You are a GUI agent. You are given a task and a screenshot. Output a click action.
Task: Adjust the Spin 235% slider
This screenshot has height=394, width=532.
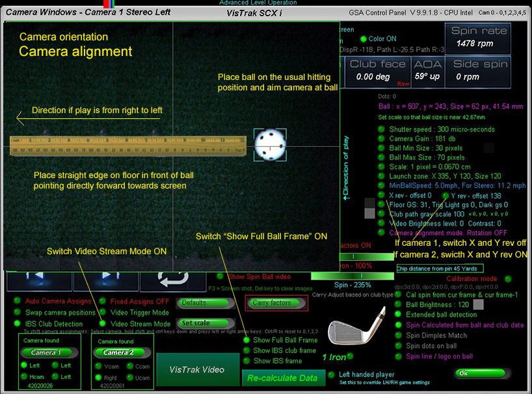(x=352, y=276)
